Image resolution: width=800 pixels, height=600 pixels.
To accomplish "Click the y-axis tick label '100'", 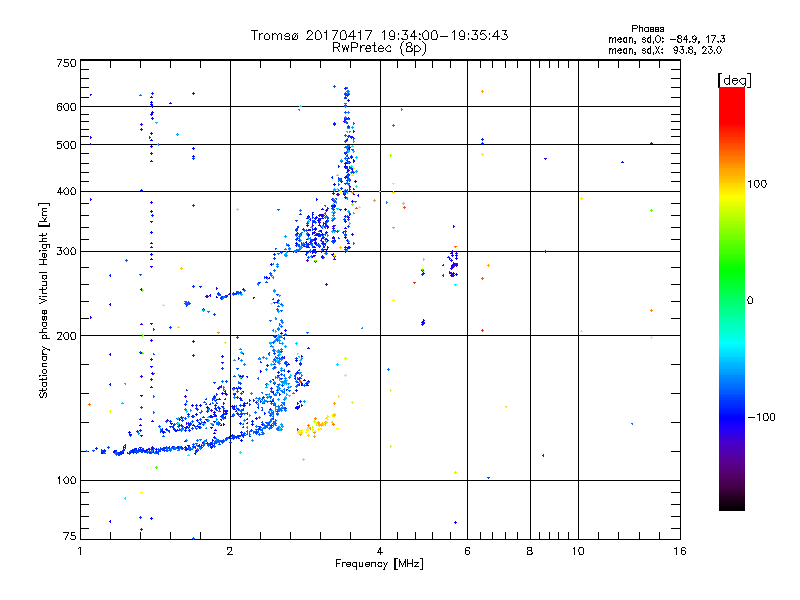I will point(67,481).
